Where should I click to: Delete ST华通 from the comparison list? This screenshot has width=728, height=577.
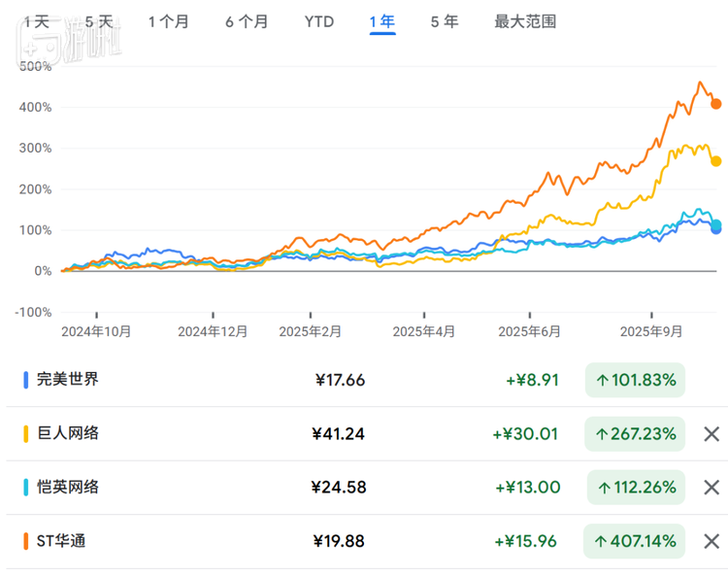click(711, 541)
